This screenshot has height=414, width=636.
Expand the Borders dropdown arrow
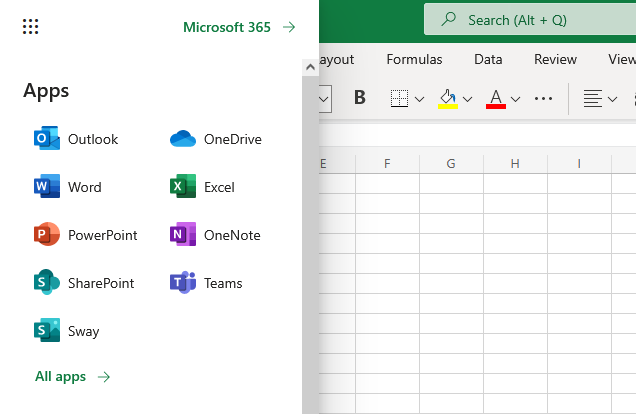[419, 99]
